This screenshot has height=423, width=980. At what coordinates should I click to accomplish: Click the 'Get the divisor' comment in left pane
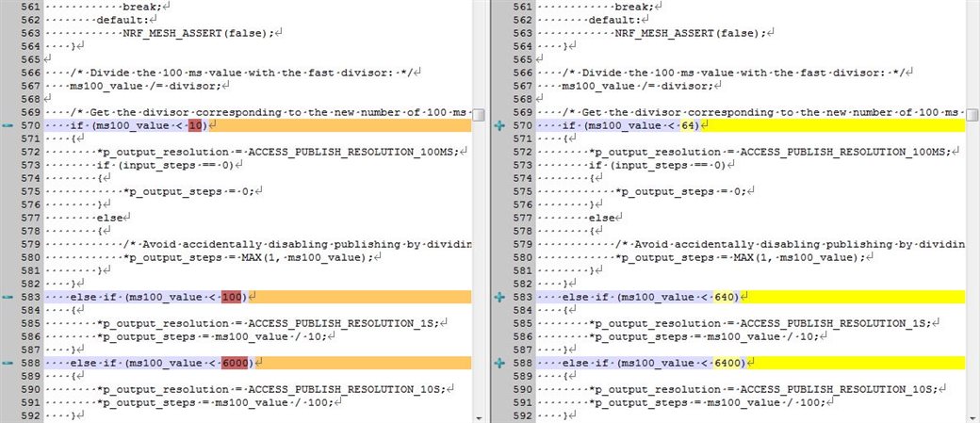270,112
